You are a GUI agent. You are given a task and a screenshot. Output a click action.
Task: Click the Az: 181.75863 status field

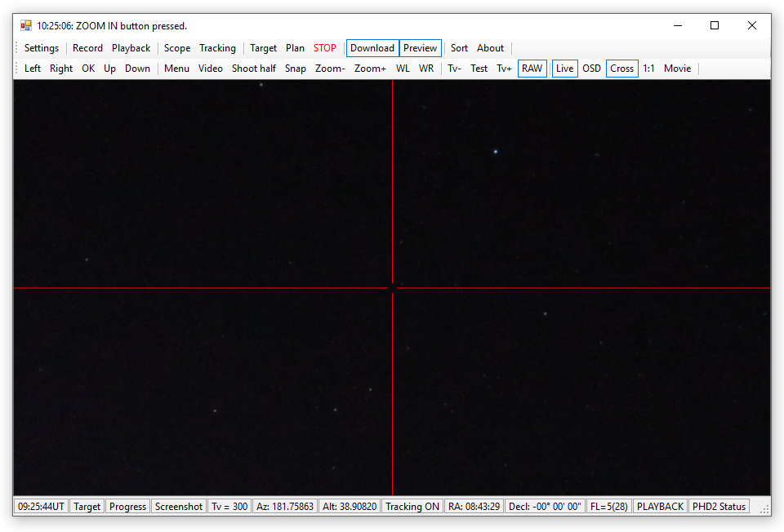coord(285,507)
